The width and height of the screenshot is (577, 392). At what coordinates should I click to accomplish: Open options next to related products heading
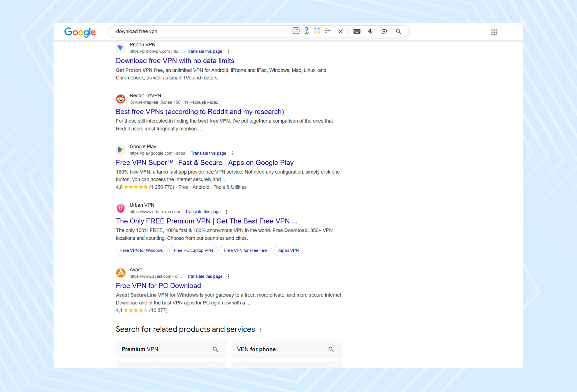coord(261,330)
